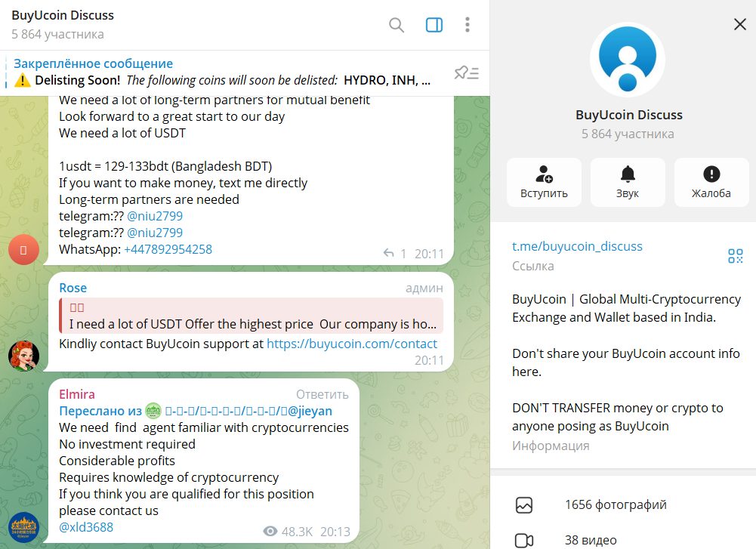Screen dimensions: 756x549
Task: Open the quoted reply in Rose's message
Action: (251, 316)
